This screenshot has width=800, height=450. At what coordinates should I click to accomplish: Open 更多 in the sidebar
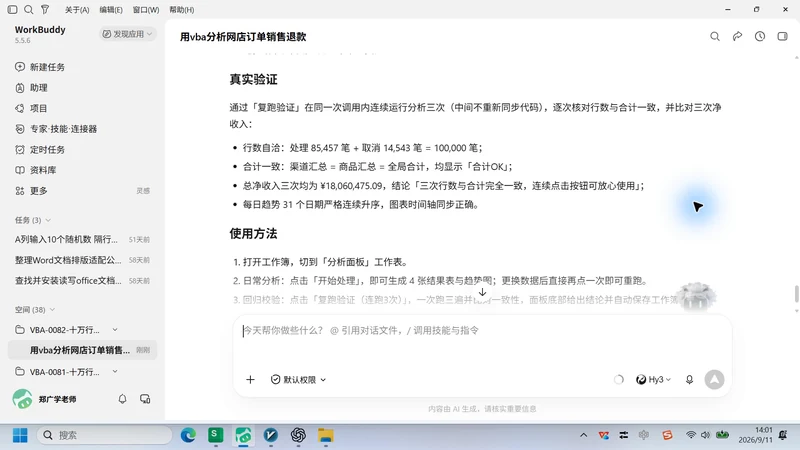coord(38,191)
